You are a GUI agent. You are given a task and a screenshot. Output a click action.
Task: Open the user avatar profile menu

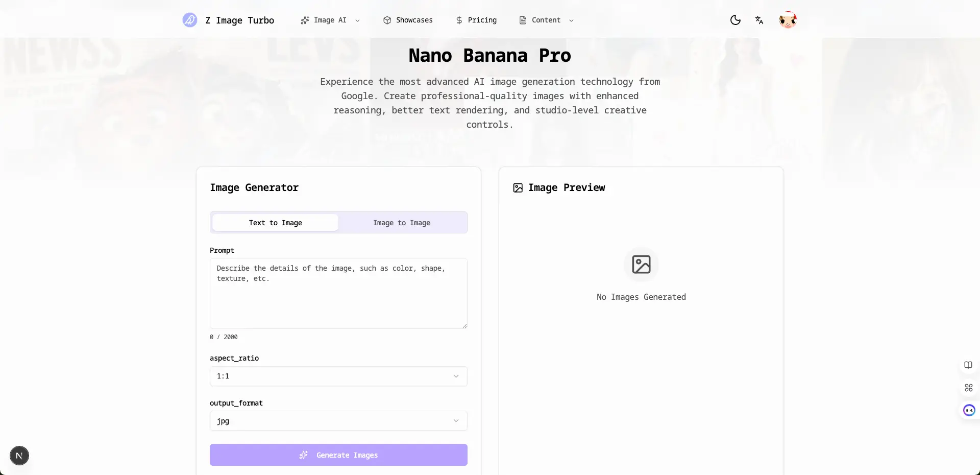pos(788,20)
